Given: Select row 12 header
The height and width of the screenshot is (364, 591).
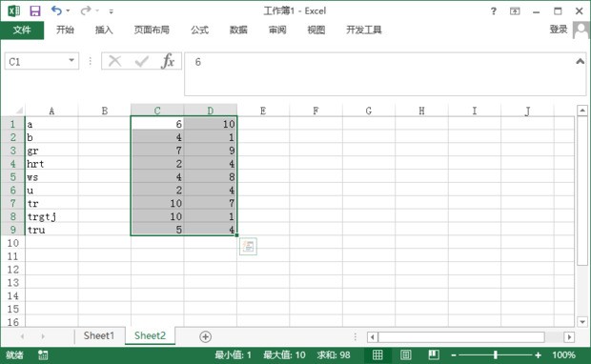Looking at the screenshot, I should point(12,270).
